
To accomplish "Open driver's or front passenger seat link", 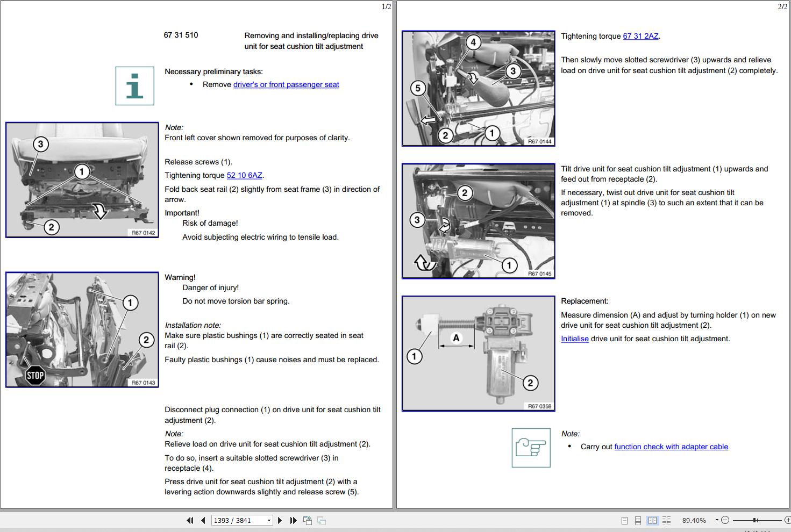I will point(286,84).
